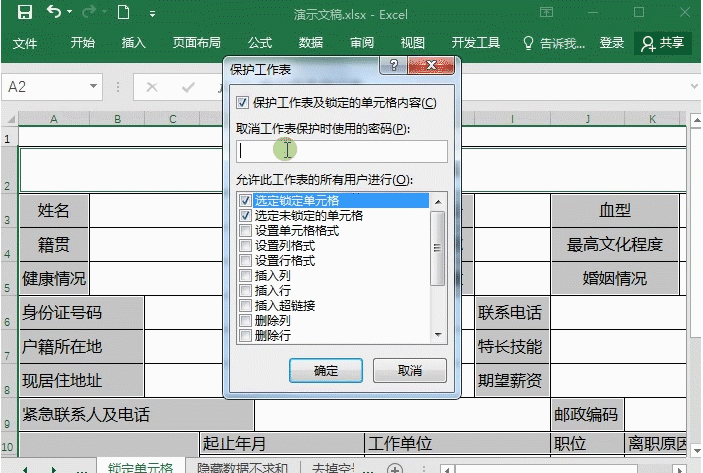Viewport: 703px width, 473px height.
Task: Open the 页面布局 ribbon tab
Action: click(197, 43)
